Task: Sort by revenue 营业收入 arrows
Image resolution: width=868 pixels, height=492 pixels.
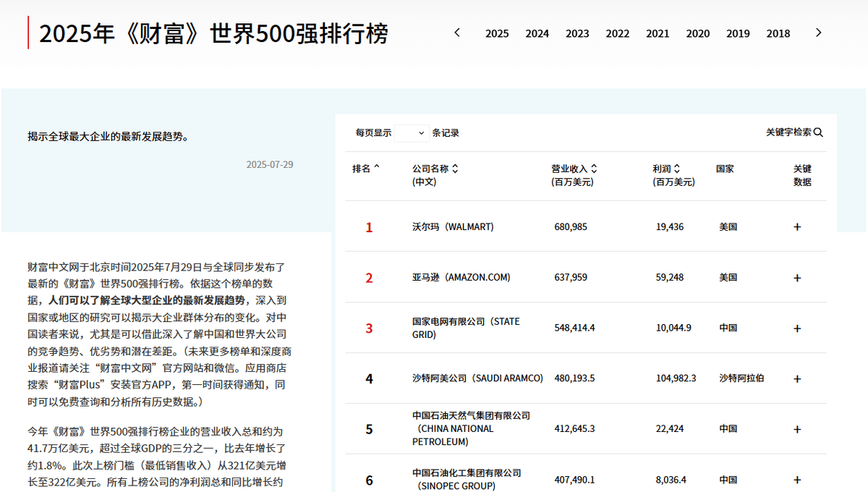Action: [x=594, y=169]
